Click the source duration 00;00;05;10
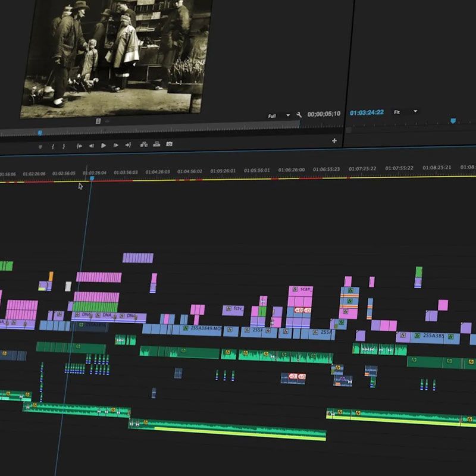 pyautogui.click(x=324, y=114)
